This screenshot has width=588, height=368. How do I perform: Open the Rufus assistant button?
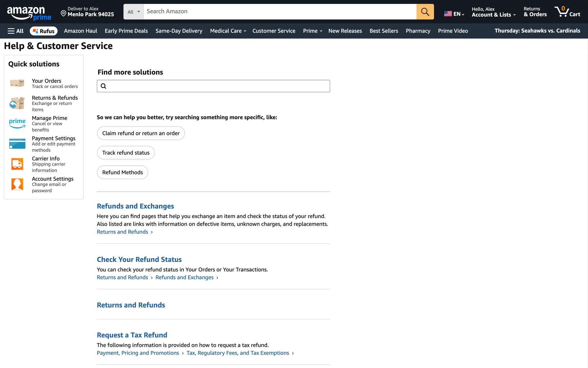(x=43, y=31)
